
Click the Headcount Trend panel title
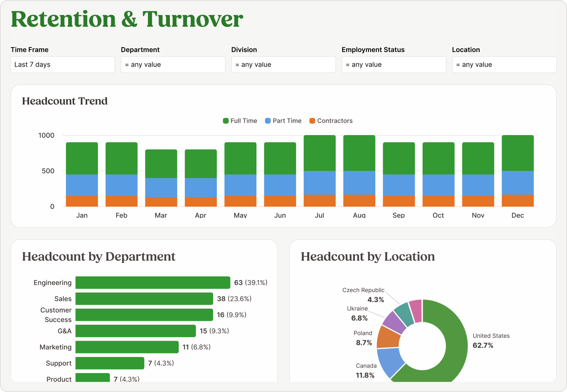click(65, 101)
